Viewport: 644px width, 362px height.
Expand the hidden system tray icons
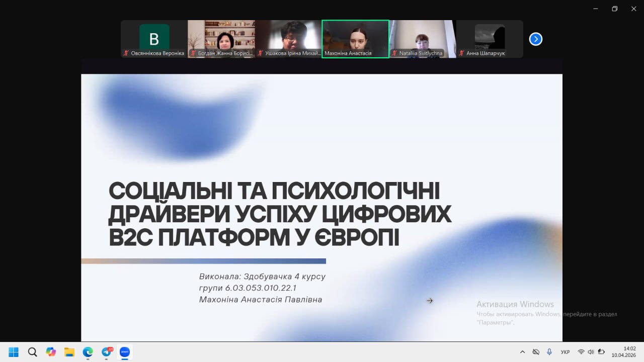point(522,352)
